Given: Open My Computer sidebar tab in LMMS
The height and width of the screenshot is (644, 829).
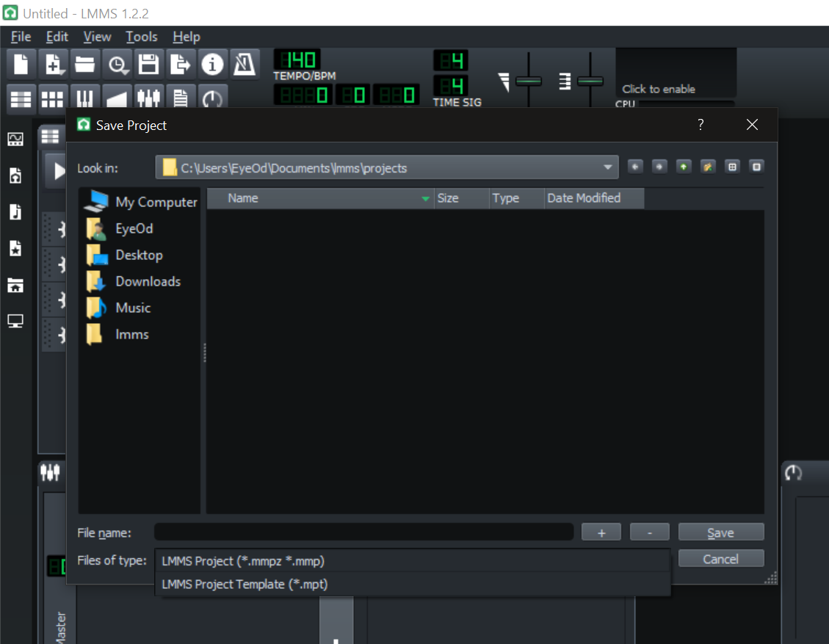Looking at the screenshot, I should (15, 321).
